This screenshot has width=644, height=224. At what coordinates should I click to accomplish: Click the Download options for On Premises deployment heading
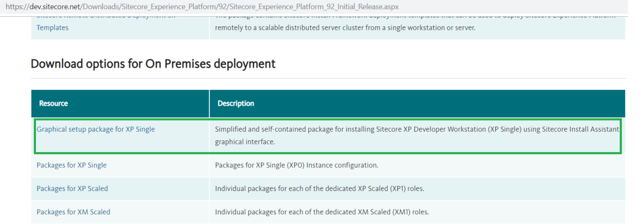tap(153, 64)
